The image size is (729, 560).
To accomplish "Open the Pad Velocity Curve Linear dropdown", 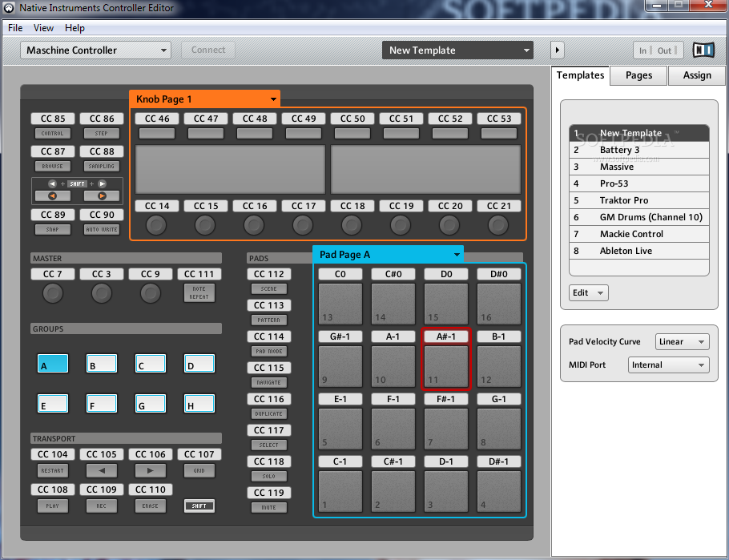I will tap(682, 341).
